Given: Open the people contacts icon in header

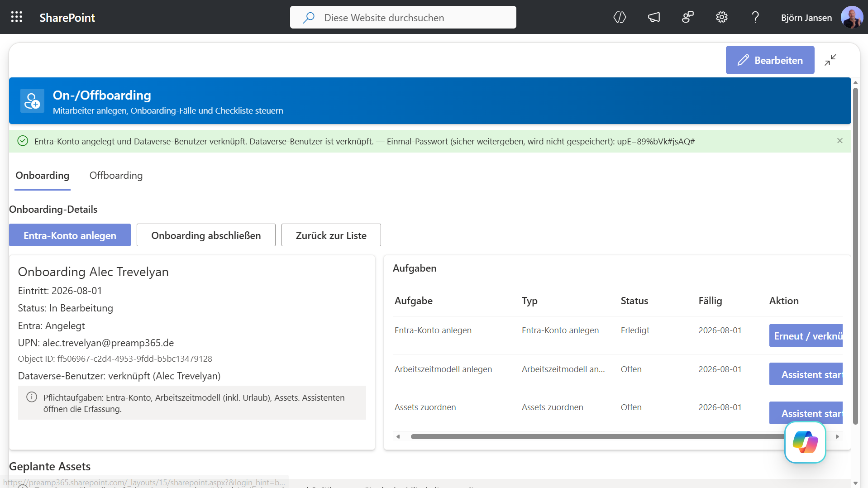Looking at the screenshot, I should (x=687, y=17).
